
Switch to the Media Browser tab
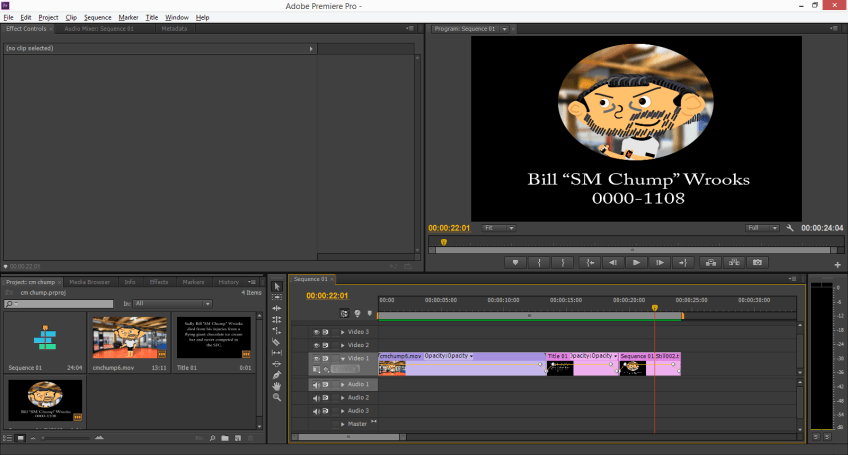coord(89,282)
